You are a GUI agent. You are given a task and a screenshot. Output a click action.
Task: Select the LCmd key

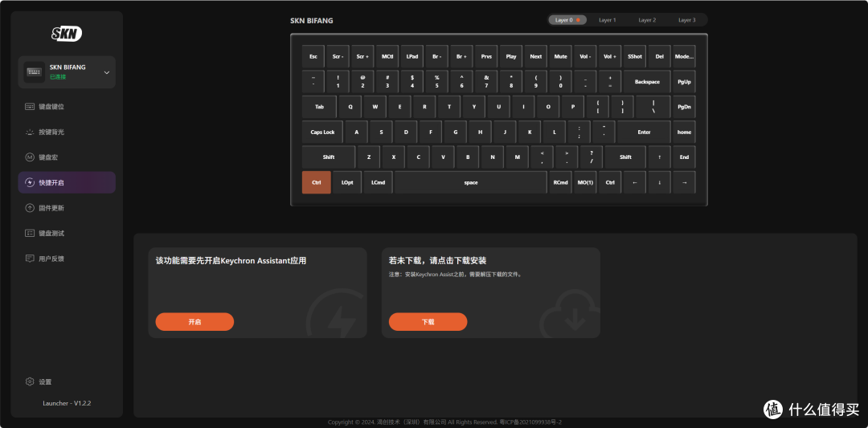pyautogui.click(x=378, y=182)
